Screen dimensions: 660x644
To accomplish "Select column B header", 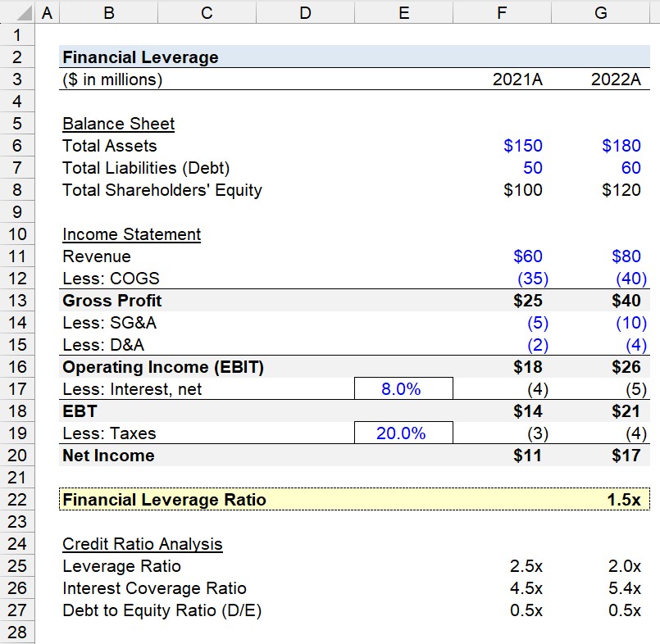I will pos(109,12).
